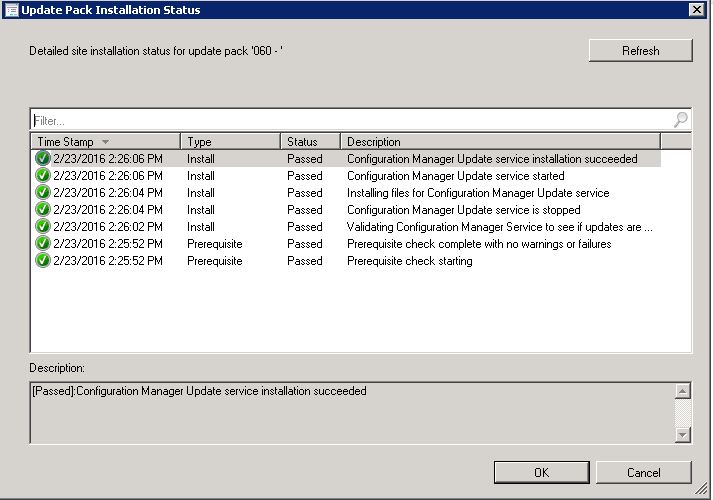This screenshot has height=500, width=713.
Task: Dismiss the dialog with Cancel
Action: pyautogui.click(x=643, y=472)
